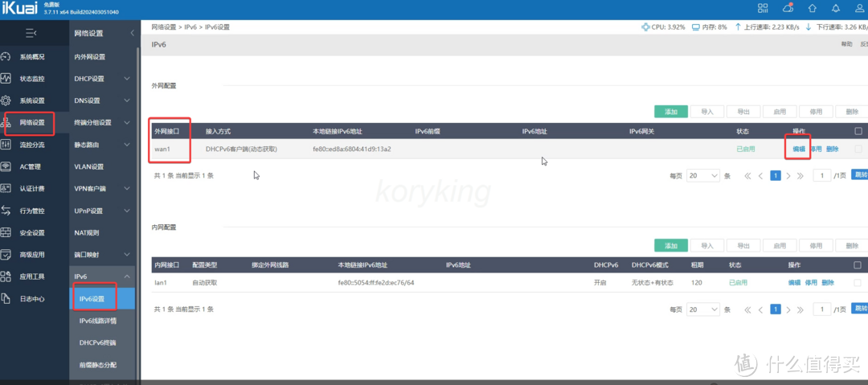Tick the select-all checkbox in 外网配置 header
This screenshot has height=385, width=868.
click(858, 130)
